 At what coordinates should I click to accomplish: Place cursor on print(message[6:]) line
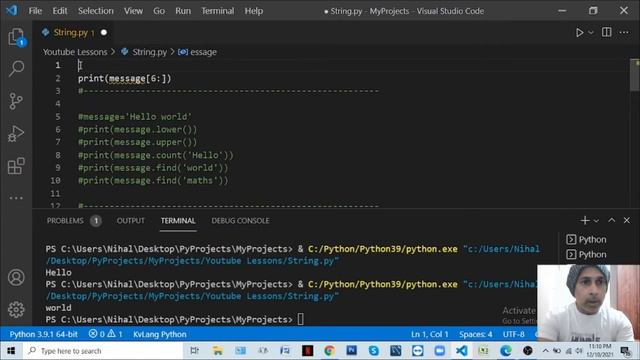(124, 78)
